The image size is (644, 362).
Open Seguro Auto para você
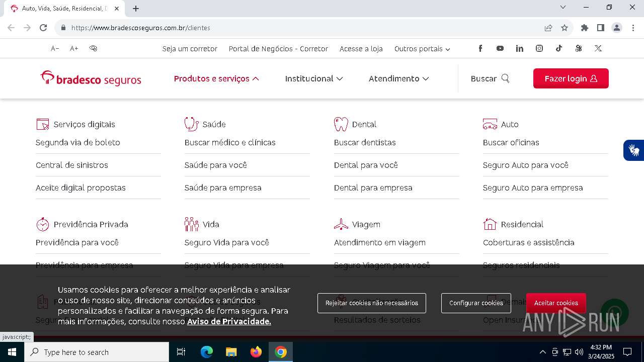[x=525, y=165]
